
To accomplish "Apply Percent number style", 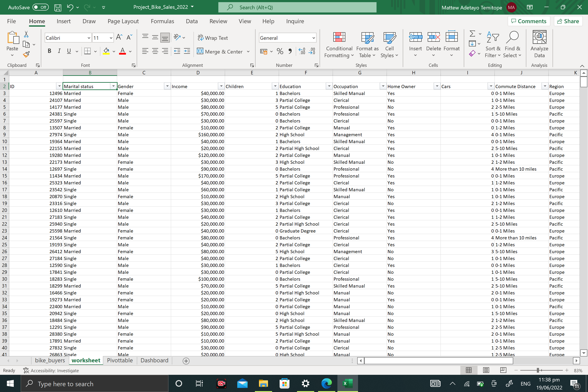I will click(280, 51).
